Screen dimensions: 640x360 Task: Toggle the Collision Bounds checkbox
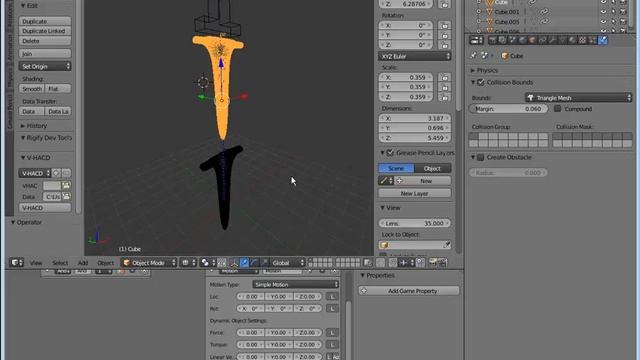point(481,82)
